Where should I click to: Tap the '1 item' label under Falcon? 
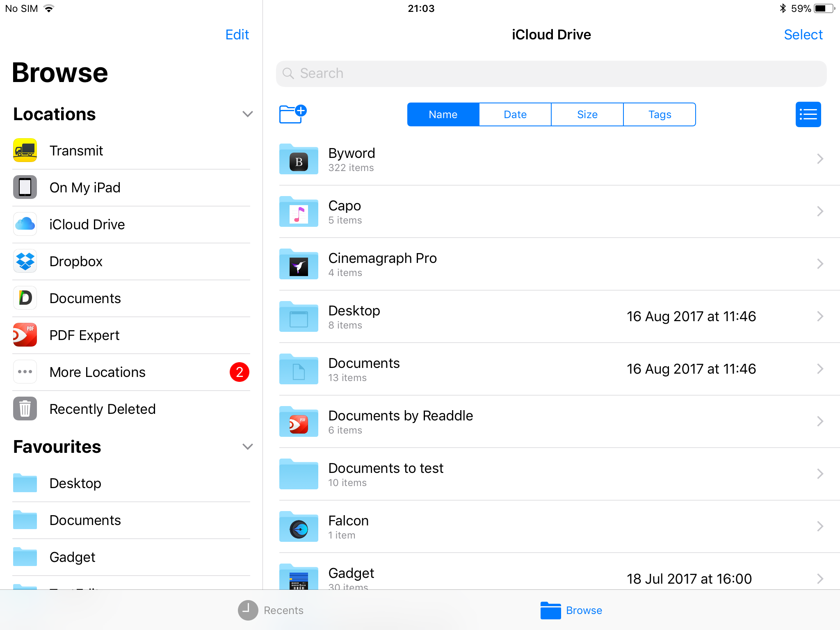(342, 535)
